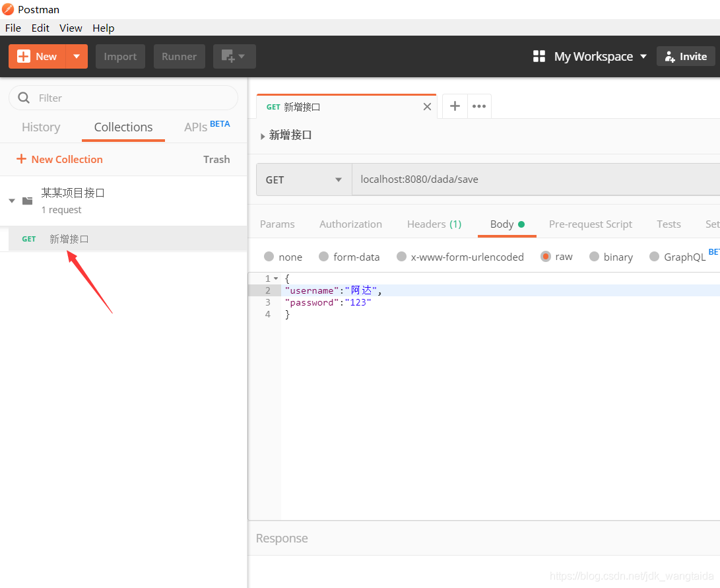The image size is (720, 588).
Task: Choose form-data body option
Action: tap(323, 257)
